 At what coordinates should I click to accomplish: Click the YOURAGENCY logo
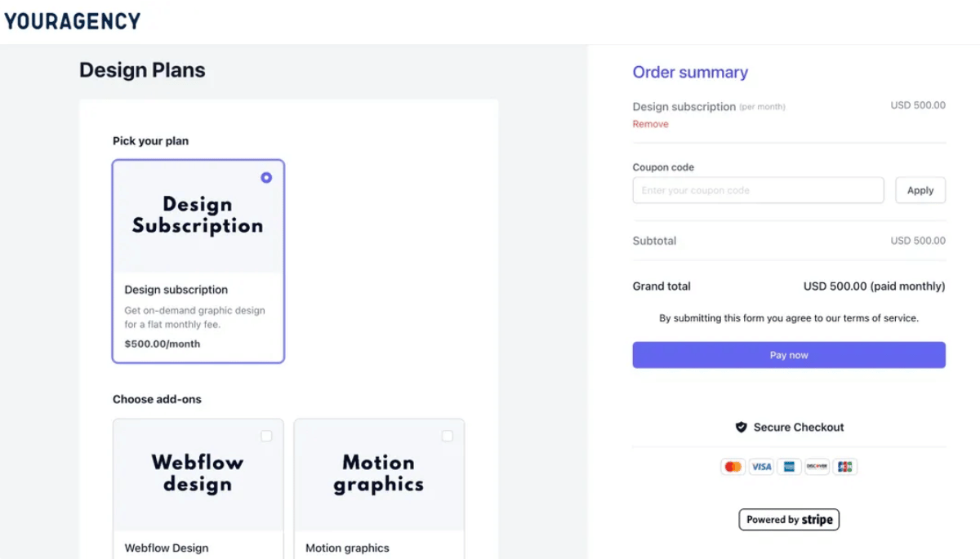tap(72, 20)
